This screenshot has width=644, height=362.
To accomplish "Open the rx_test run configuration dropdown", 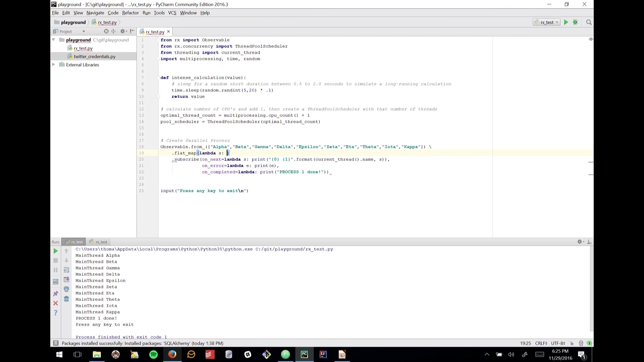I will 546,22.
